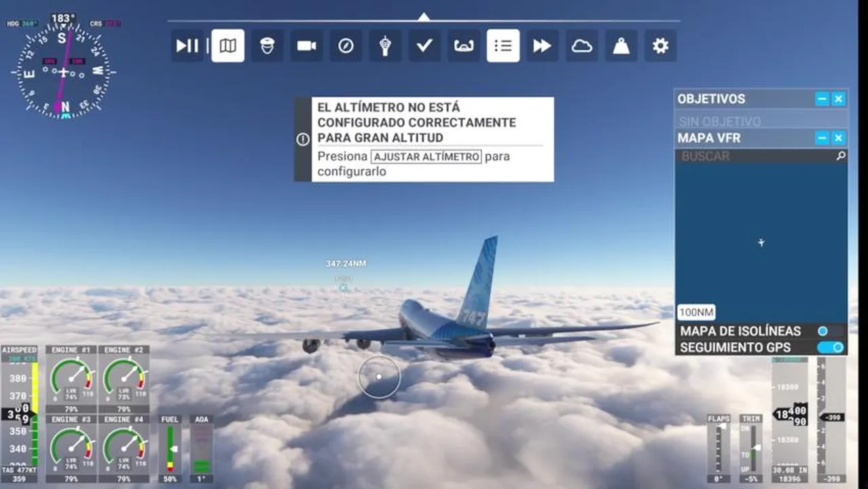Click the BUSCAR search field
The height and width of the screenshot is (489, 868).
pos(761,156)
